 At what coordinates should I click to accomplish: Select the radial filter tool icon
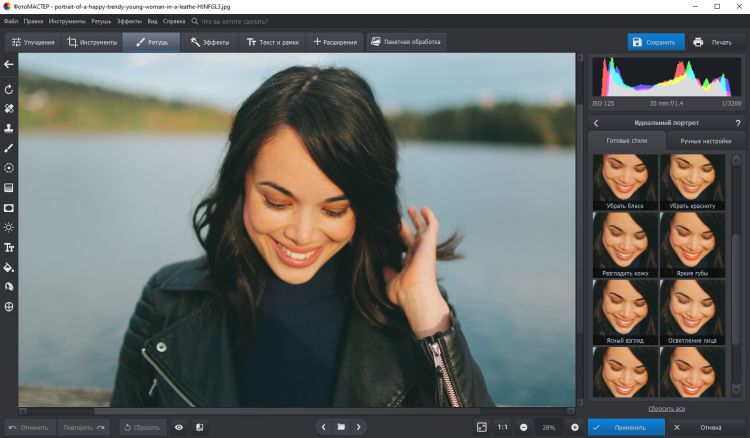click(9, 168)
